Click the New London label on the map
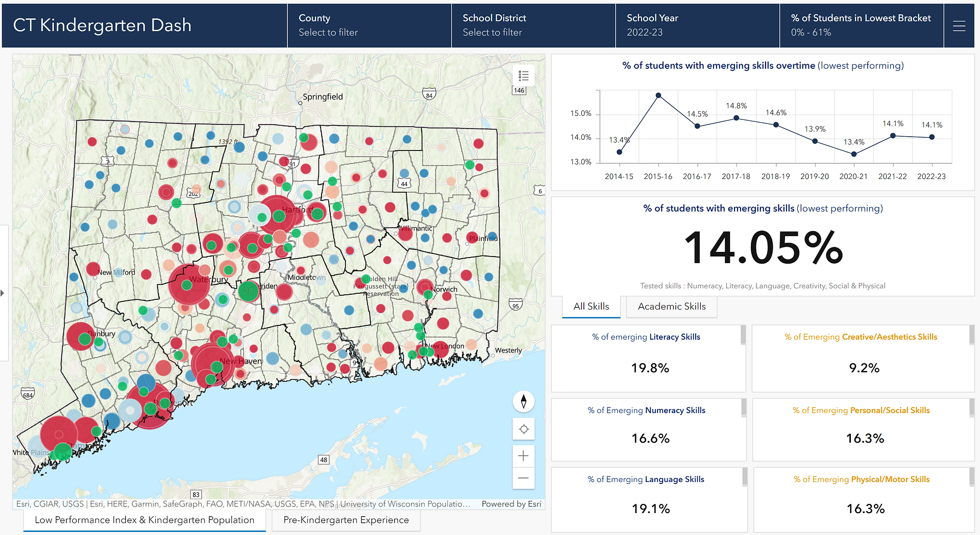 point(446,346)
